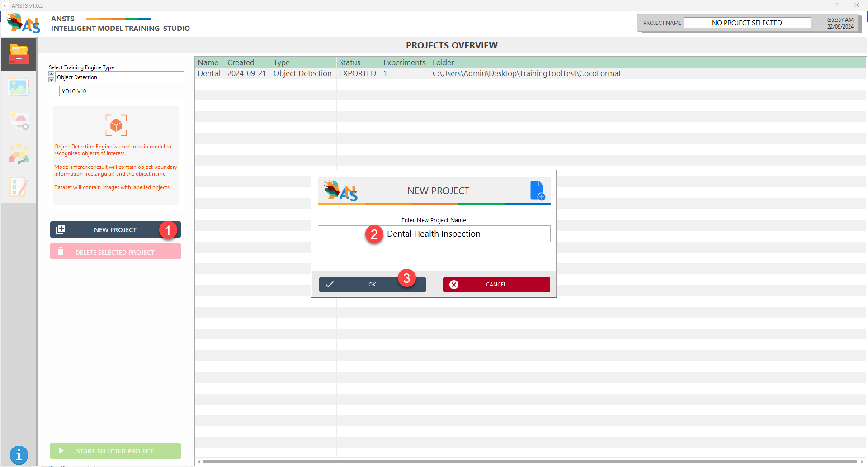Click the engine type down arrow
This screenshot has height=467, width=868.
[x=52, y=80]
